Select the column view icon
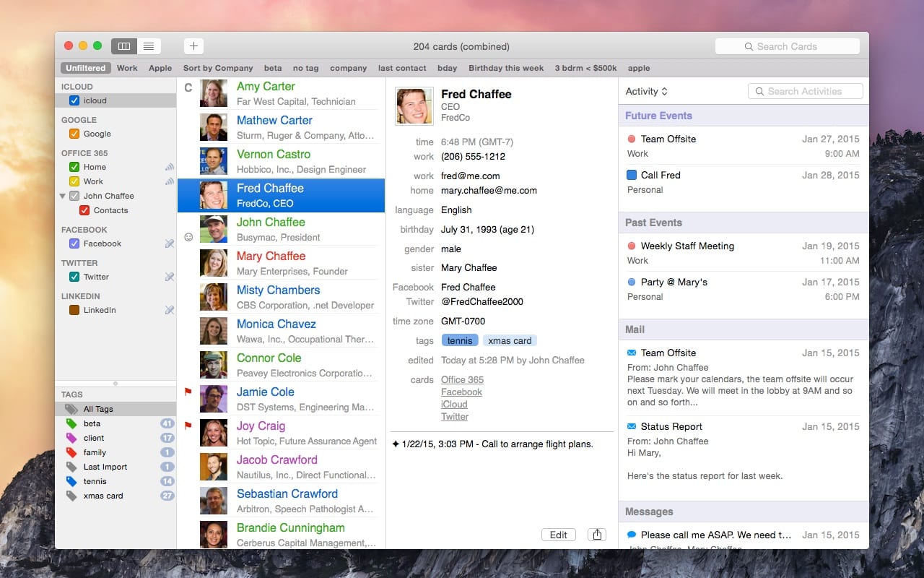The height and width of the screenshot is (578, 924). click(x=123, y=45)
